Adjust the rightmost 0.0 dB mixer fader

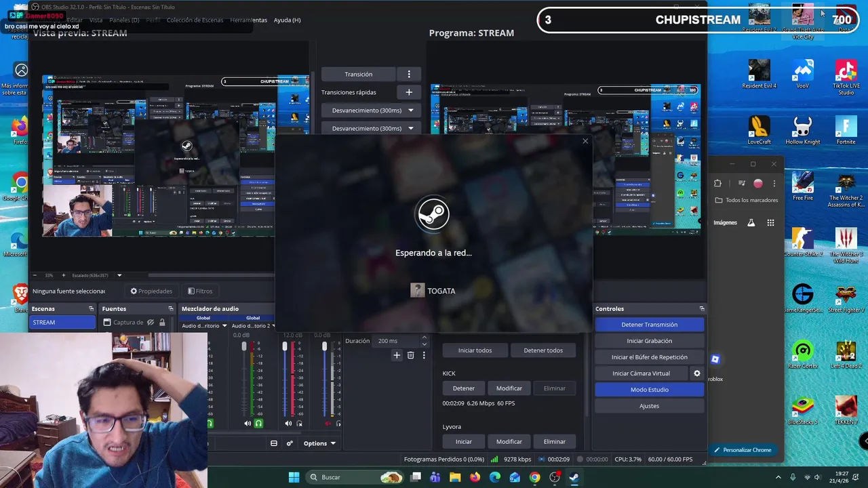324,347
